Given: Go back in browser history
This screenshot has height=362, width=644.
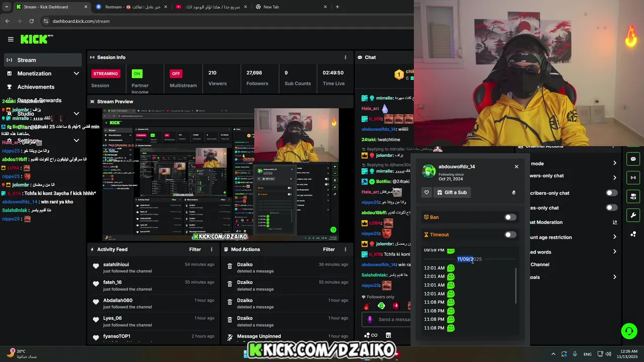Looking at the screenshot, I should click(7, 21).
